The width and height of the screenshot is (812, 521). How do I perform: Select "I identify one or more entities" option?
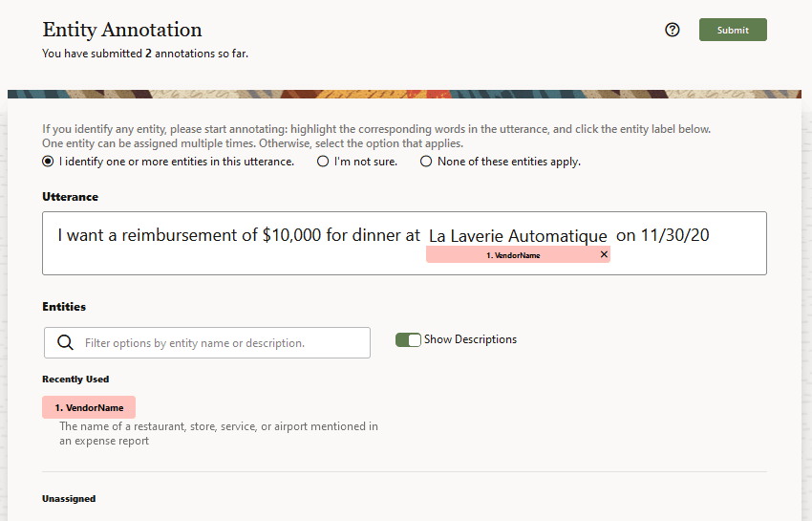click(48, 162)
